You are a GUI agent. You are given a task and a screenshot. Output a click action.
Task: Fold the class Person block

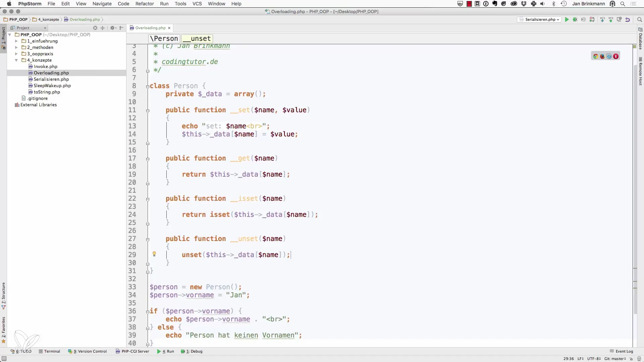click(148, 86)
